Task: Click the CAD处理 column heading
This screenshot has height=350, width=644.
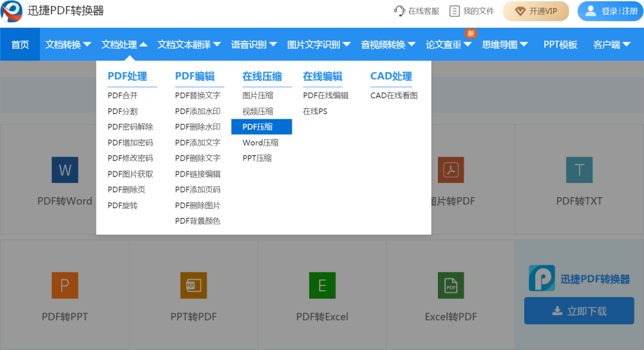Action: pos(391,76)
